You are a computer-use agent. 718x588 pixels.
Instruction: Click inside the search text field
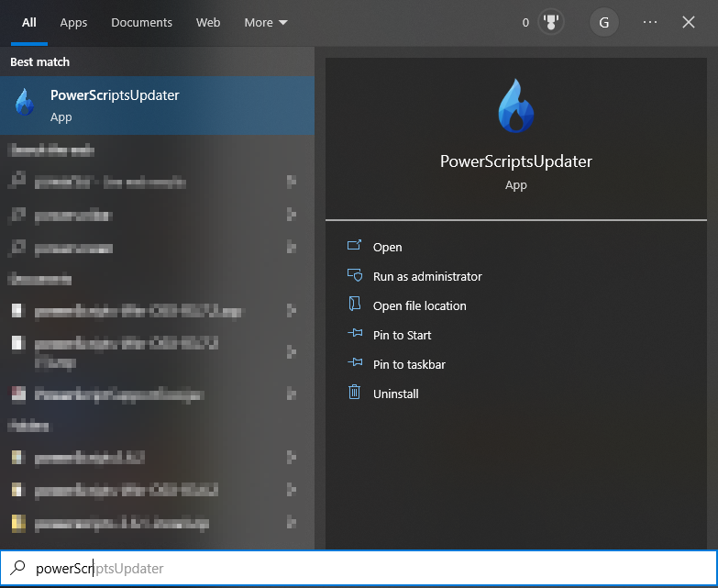pyautogui.click(x=367, y=569)
